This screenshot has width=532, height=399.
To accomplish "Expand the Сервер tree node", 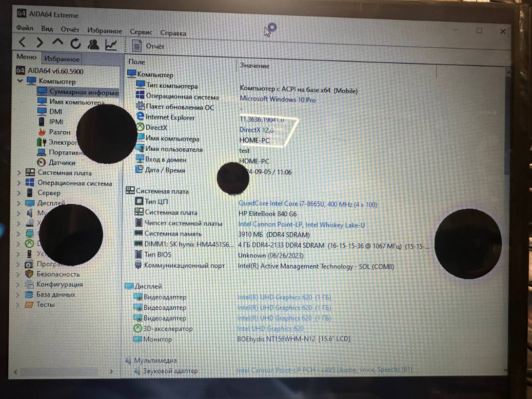I will coord(18,193).
